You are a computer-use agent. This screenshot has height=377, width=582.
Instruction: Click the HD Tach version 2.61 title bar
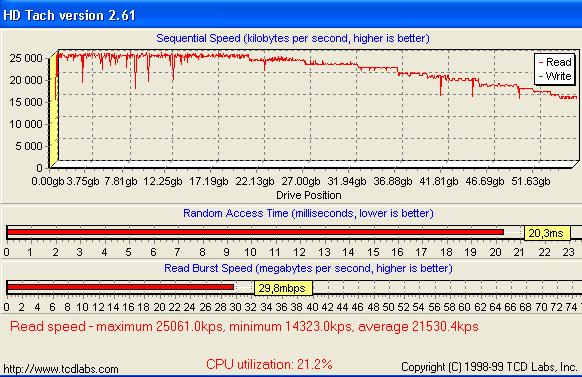pyautogui.click(x=291, y=14)
